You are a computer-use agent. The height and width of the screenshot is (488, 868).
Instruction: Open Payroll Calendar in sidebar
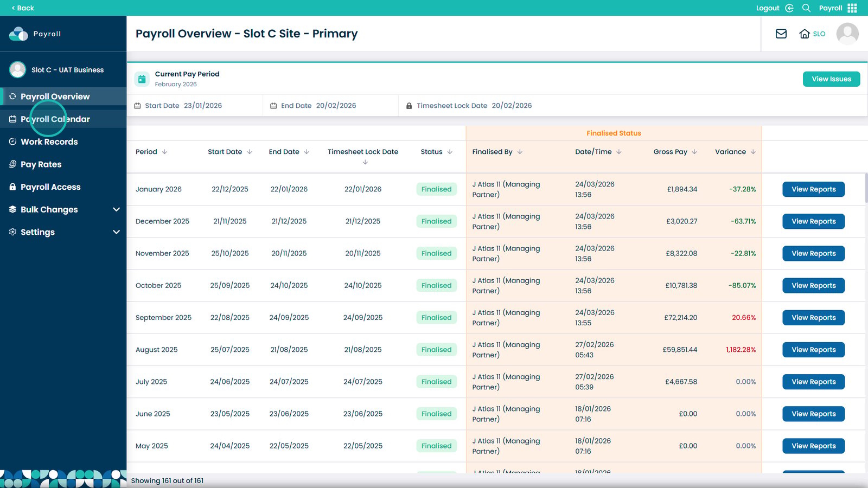click(63, 119)
